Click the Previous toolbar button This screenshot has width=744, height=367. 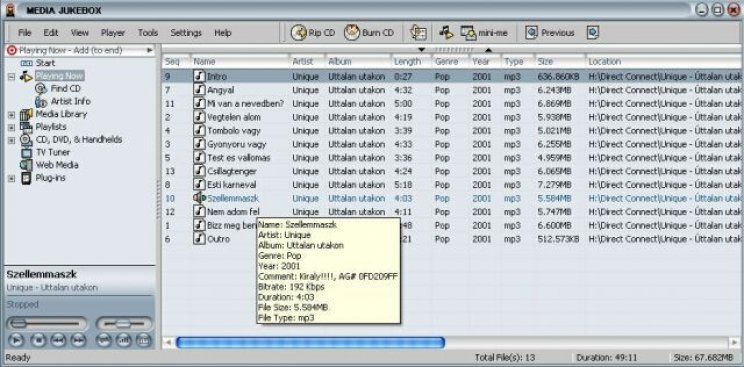point(549,33)
